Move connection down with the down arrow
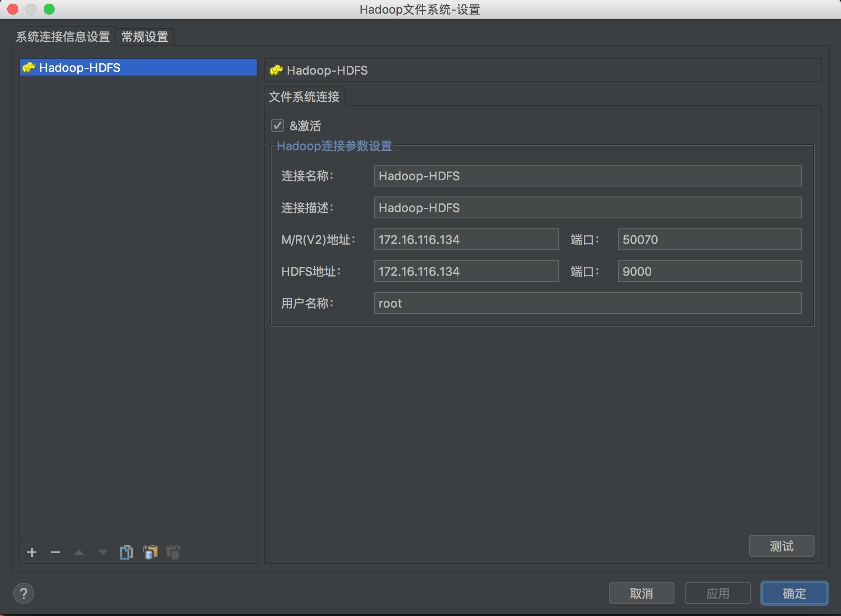The image size is (841, 616). click(103, 552)
